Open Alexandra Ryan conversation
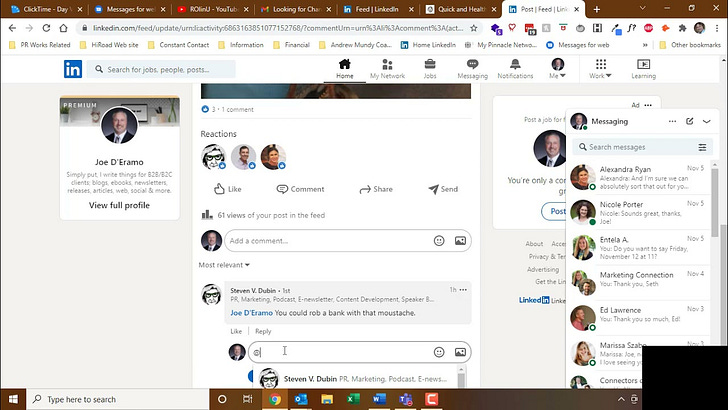Image resolution: width=728 pixels, height=410 pixels. 638,177
